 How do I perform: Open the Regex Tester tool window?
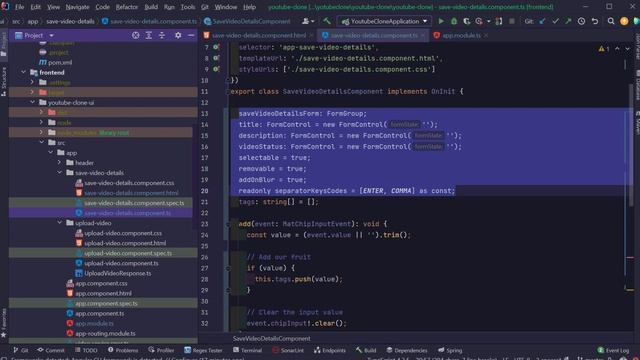pos(203,350)
